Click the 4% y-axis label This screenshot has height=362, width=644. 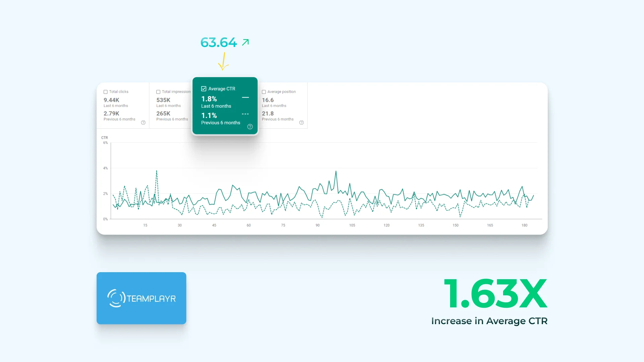tap(105, 168)
